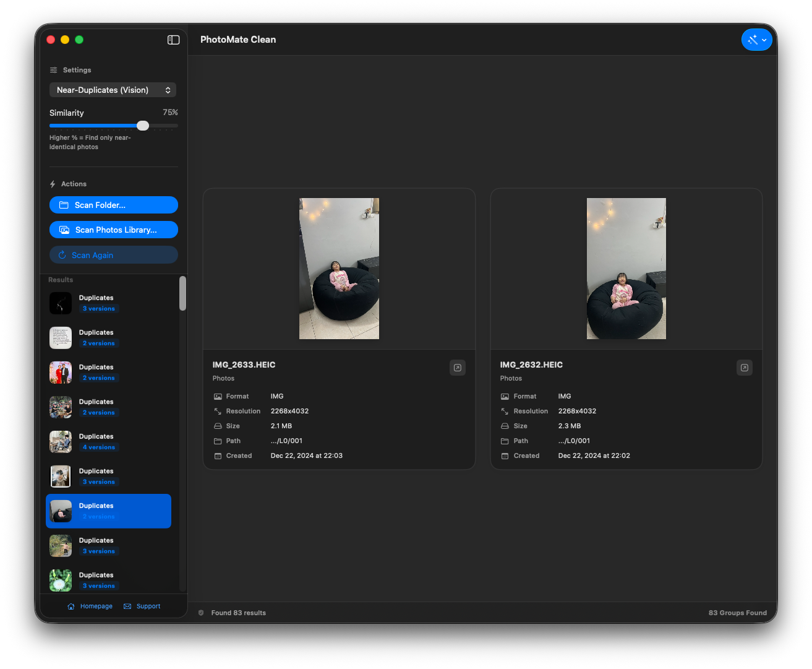
Task: Click the shield icon beside Found 83 results
Action: (x=200, y=612)
